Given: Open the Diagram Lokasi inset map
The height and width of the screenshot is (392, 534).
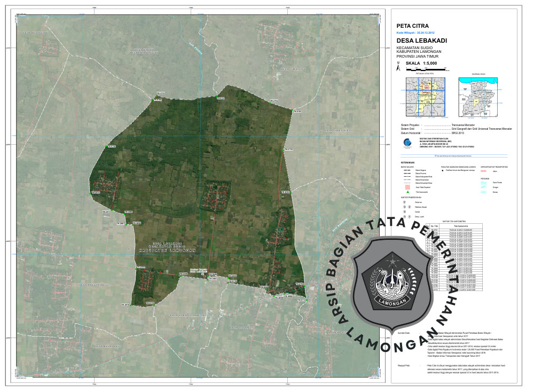Looking at the screenshot, I should [x=479, y=96].
